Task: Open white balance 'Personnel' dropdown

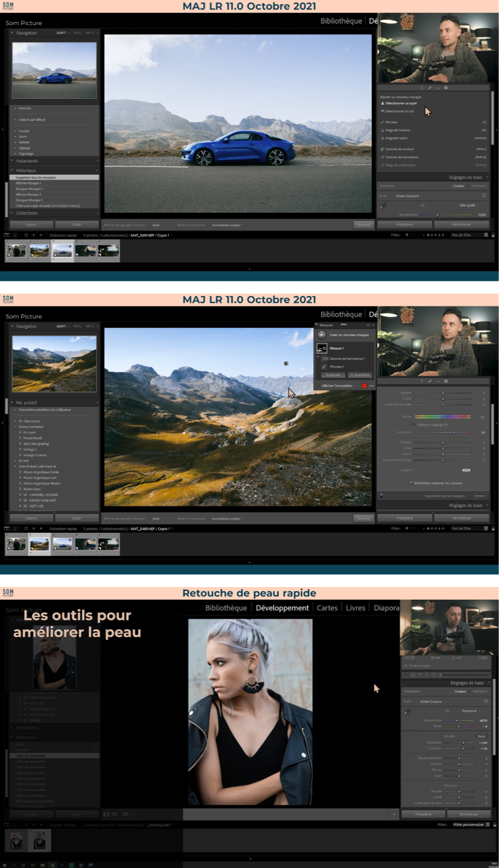Action: 471,711
